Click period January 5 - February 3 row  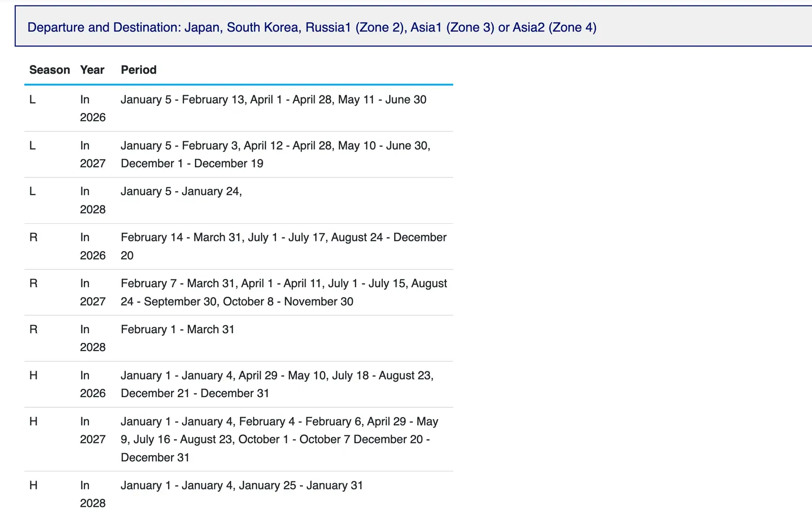coord(276,155)
